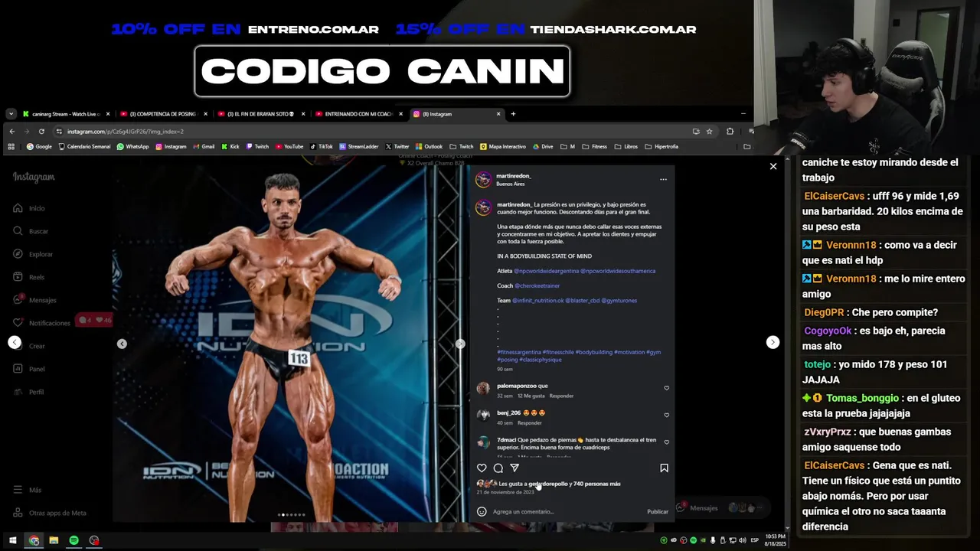Open YouTube bookmark
This screenshot has width=980, height=551.
point(289,146)
